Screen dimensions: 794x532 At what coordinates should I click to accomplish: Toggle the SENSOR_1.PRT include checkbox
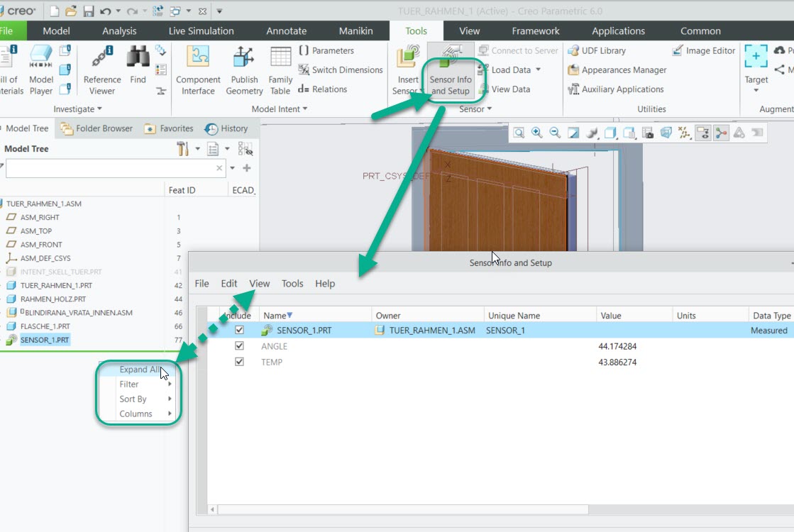tap(238, 330)
